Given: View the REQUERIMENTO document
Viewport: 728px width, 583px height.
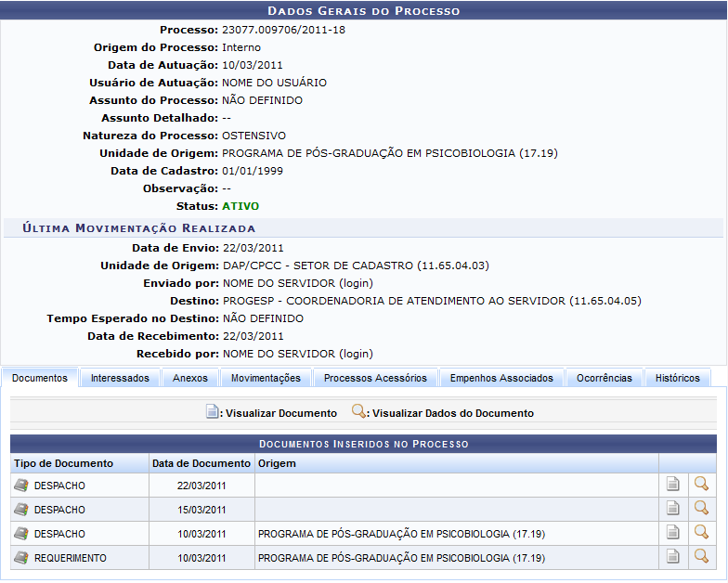Looking at the screenshot, I should click(x=673, y=557).
